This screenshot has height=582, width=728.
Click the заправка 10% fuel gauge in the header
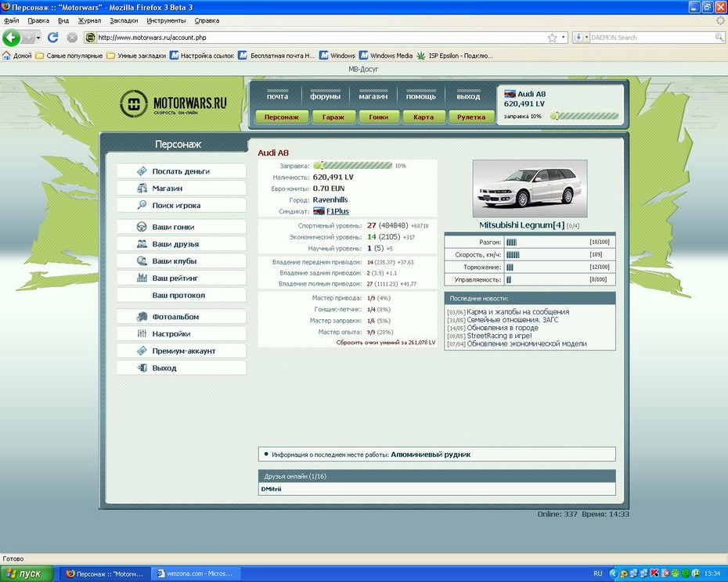coord(585,116)
